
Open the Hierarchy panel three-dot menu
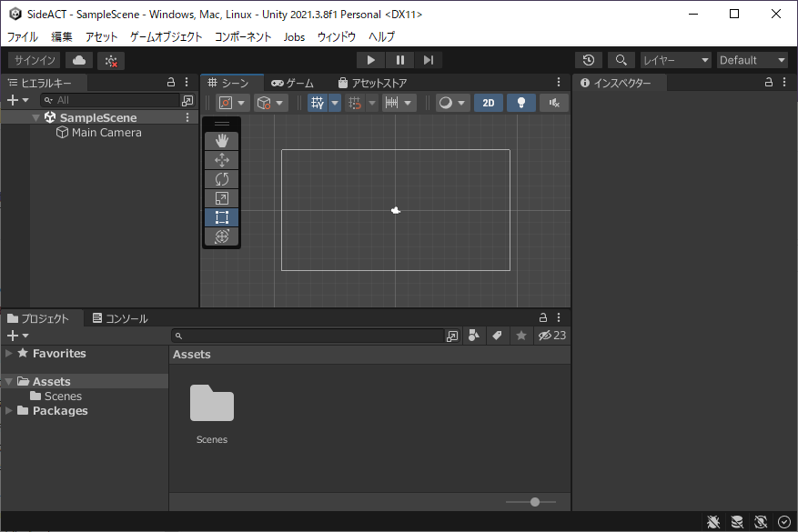(x=187, y=82)
